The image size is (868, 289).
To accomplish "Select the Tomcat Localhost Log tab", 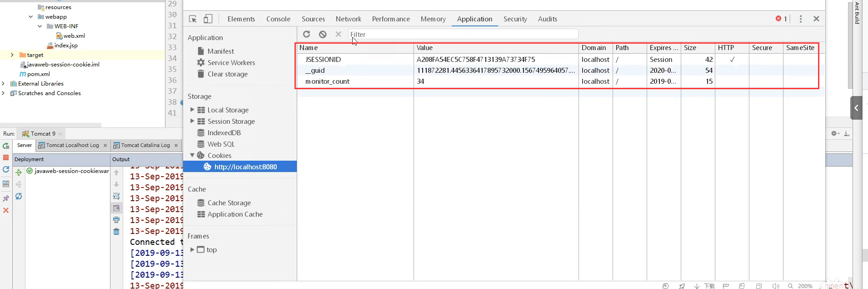I will 73,145.
